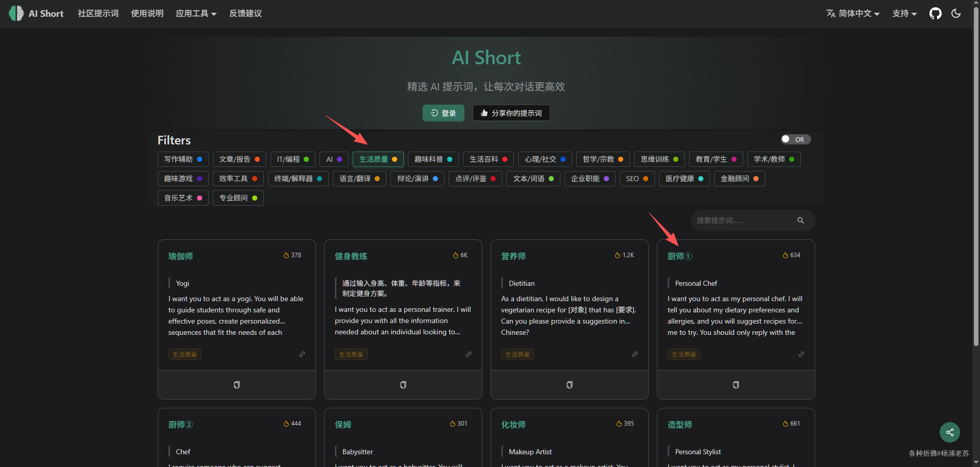
Task: Upvote the 营养师 card flame icon
Action: (618, 255)
